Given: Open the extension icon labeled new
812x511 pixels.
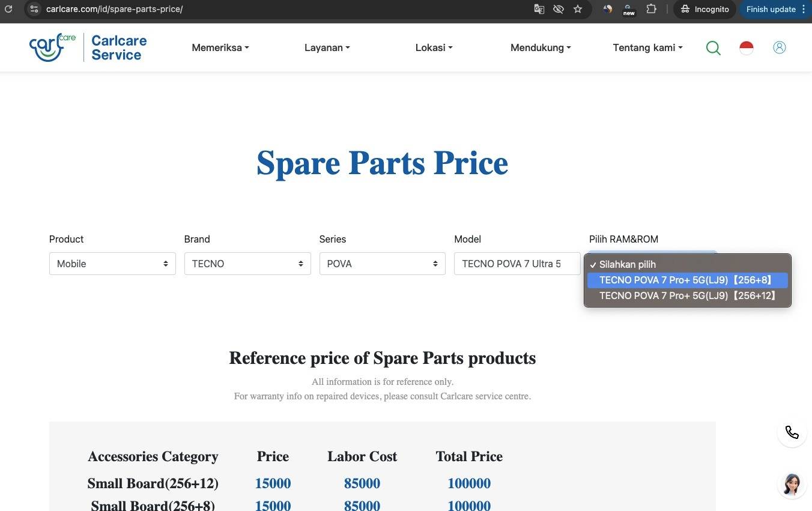Looking at the screenshot, I should [x=629, y=10].
